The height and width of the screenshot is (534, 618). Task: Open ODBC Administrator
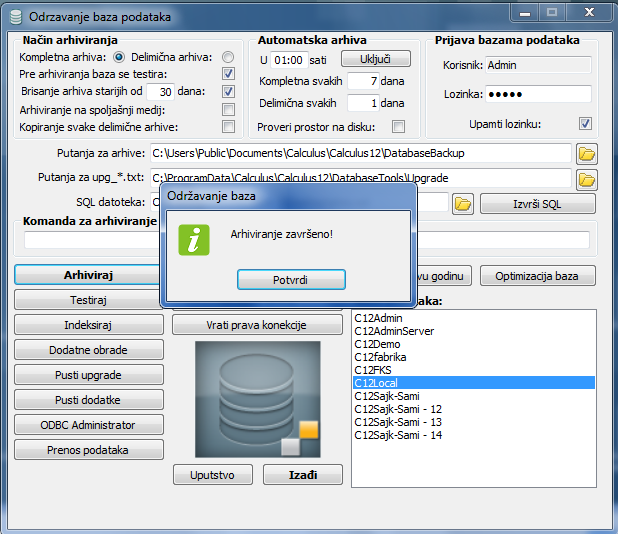pos(88,425)
